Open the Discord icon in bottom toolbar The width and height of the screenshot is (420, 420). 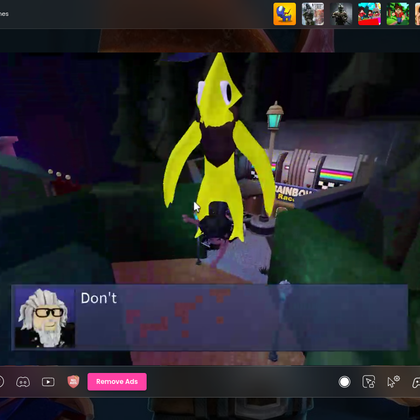(23, 382)
